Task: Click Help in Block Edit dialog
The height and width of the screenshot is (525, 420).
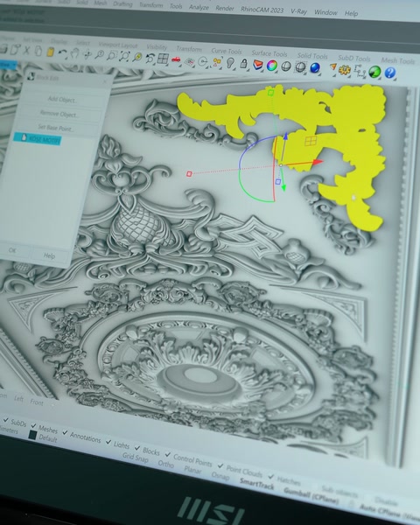Action: [x=49, y=255]
